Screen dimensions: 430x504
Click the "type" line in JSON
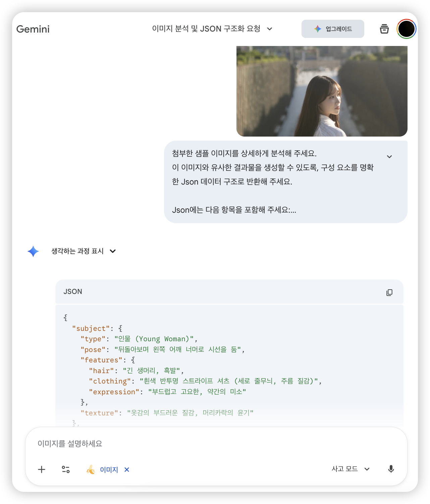click(x=139, y=339)
